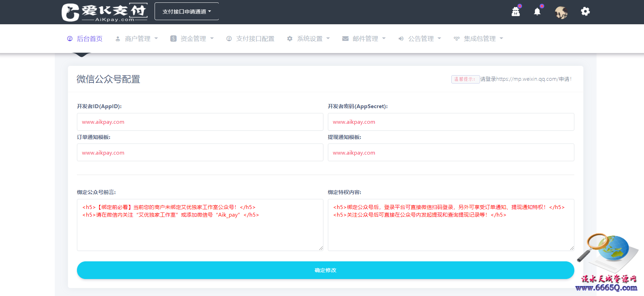Expand the 商户管理 menu
Image resolution: width=644 pixels, height=296 pixels.
[x=137, y=38]
